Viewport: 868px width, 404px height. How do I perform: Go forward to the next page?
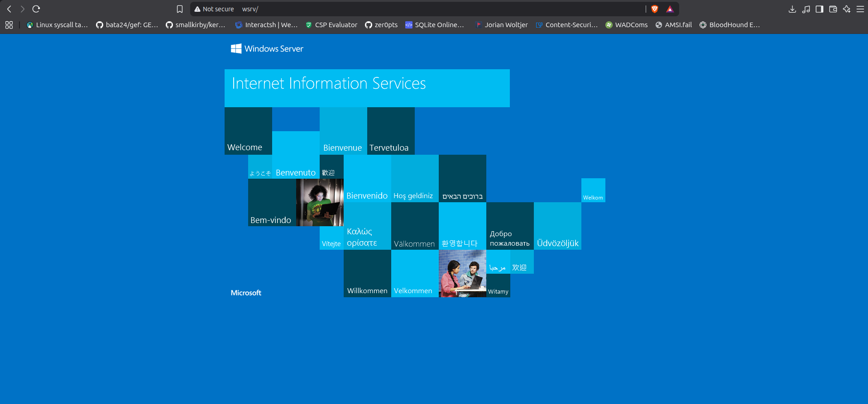23,9
